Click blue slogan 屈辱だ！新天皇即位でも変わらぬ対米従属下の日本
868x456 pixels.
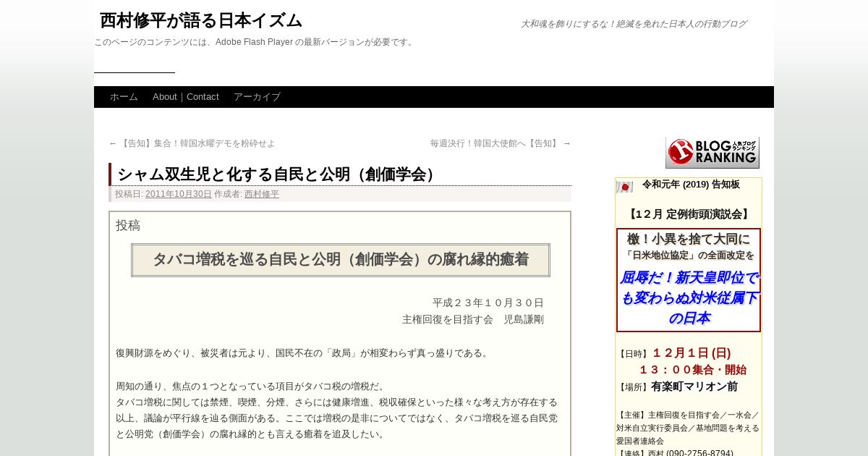(689, 297)
